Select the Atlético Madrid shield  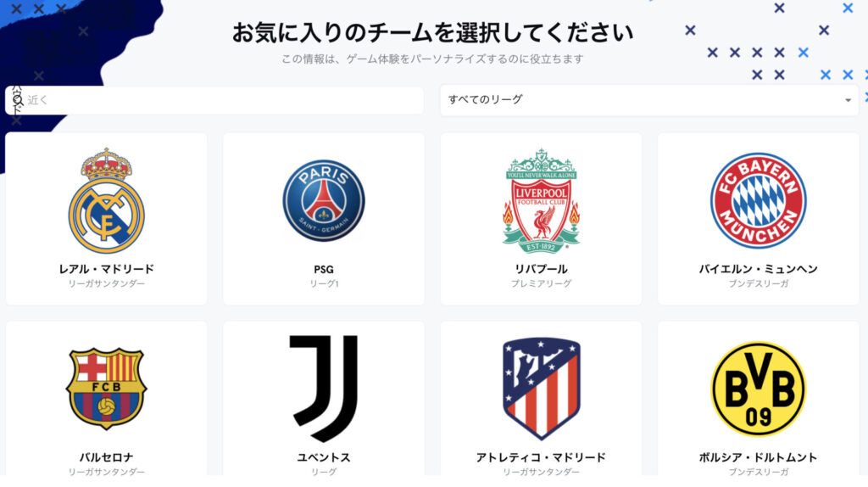541,389
